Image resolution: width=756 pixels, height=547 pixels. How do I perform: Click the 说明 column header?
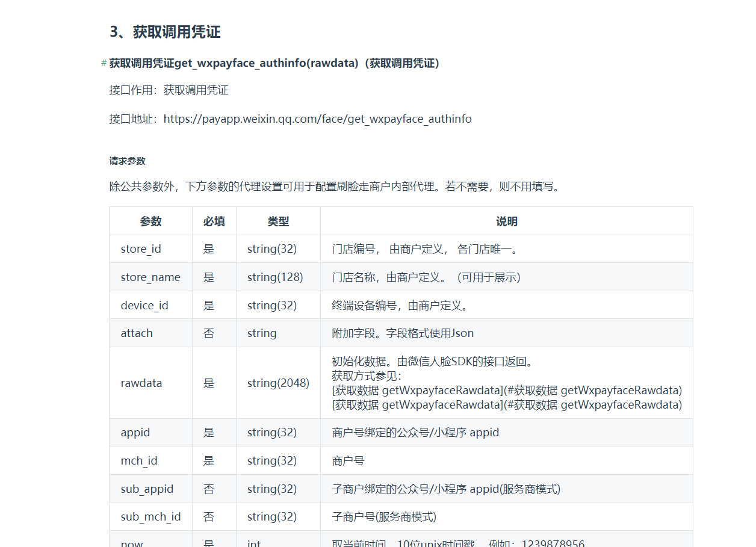point(507,221)
